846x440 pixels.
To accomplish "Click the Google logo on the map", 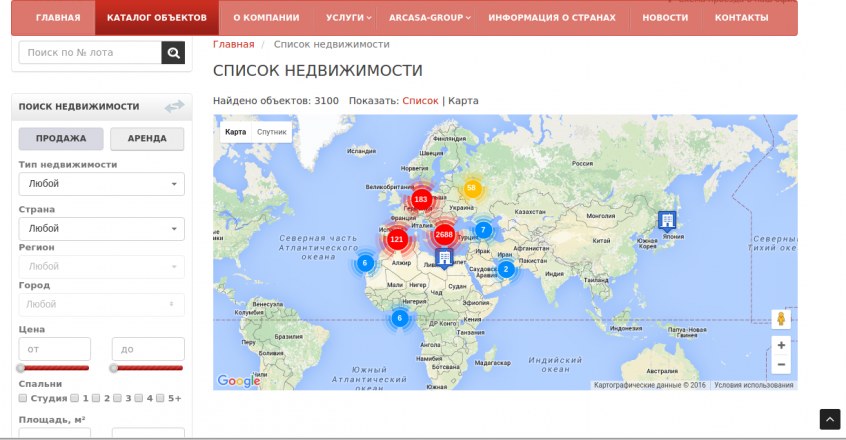I will tap(238, 381).
